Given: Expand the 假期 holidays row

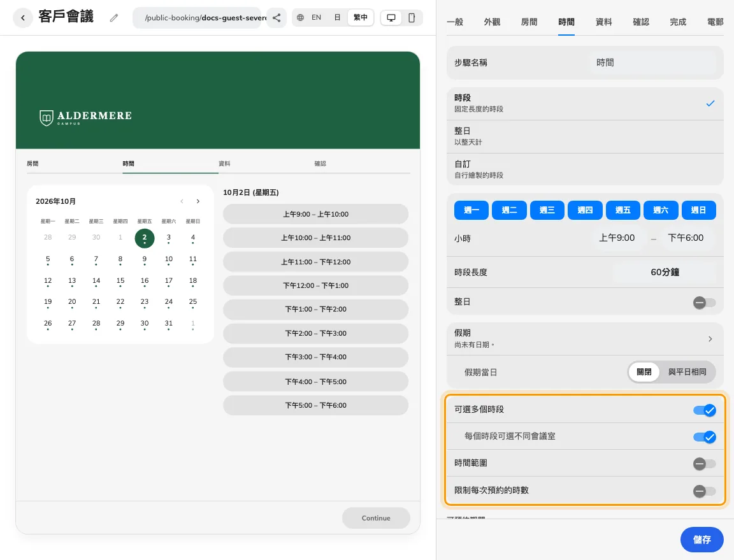Looking at the screenshot, I should [585, 338].
